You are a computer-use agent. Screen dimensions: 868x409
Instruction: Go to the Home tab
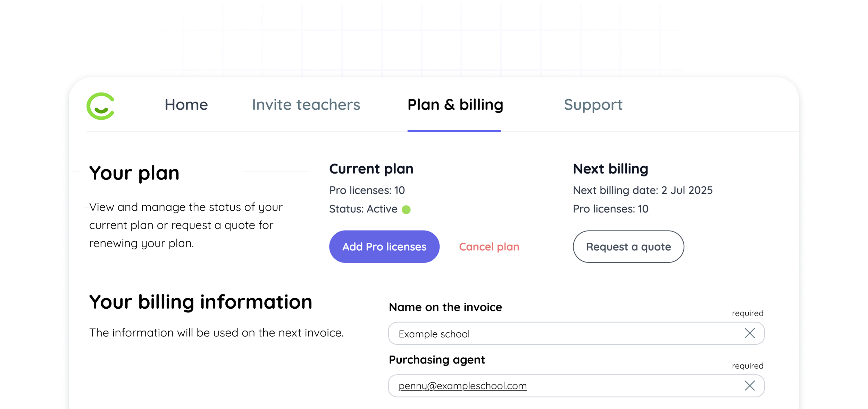coord(186,105)
